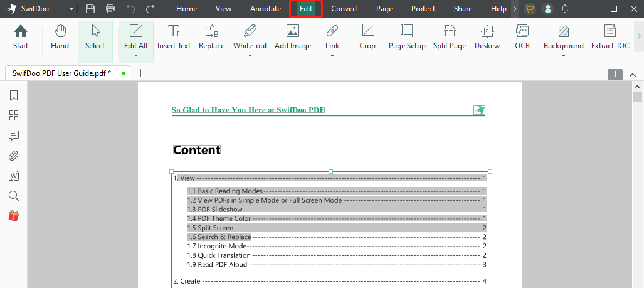Open the Attachments paperclip panel
The image size is (644, 288).
pos(14,156)
